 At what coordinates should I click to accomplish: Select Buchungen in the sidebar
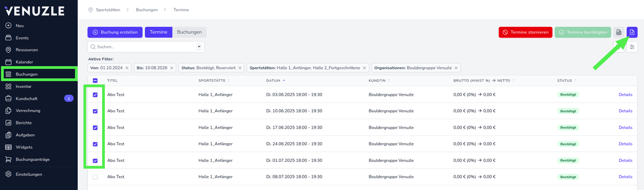[27, 74]
